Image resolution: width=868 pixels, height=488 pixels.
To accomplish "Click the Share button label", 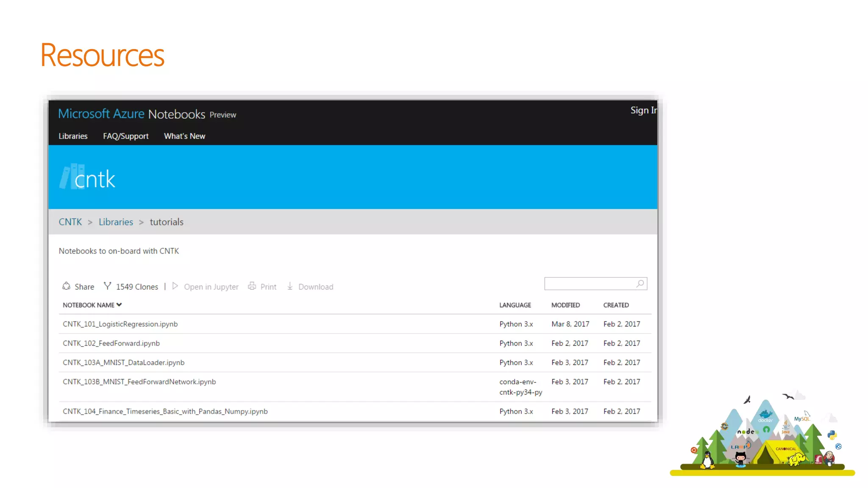I will click(x=84, y=287).
